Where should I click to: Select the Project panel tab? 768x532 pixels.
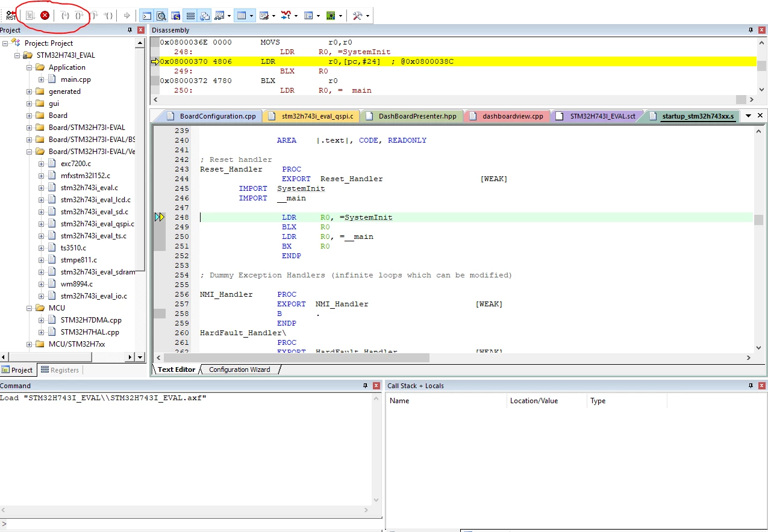coord(17,370)
